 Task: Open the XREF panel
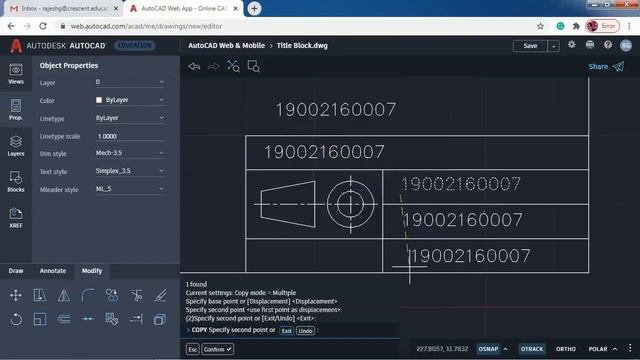16,217
